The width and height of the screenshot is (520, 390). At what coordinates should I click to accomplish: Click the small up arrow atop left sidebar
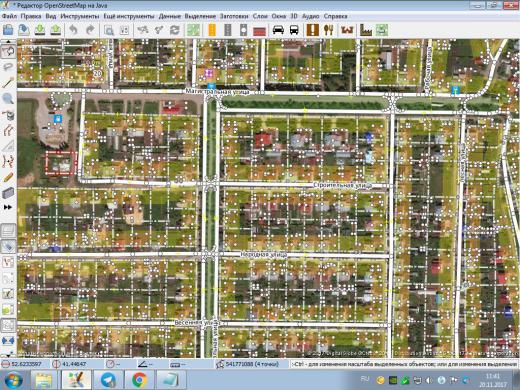(x=8, y=41)
